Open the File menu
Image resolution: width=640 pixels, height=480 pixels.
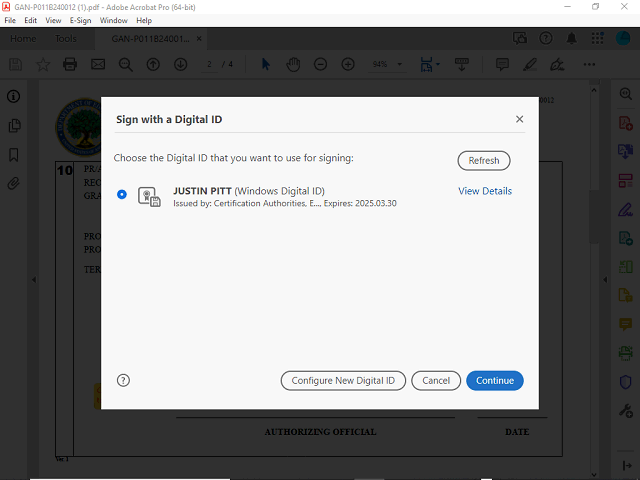pos(10,20)
